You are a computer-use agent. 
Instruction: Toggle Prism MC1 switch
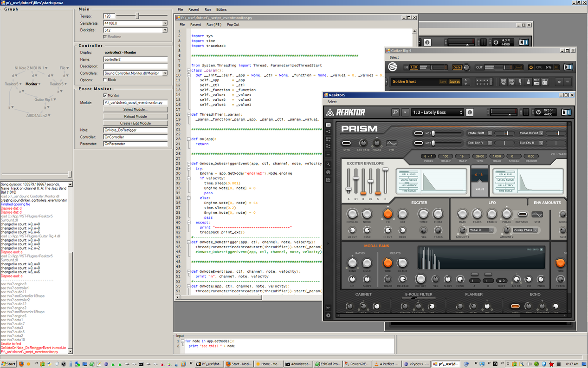pyautogui.click(x=418, y=133)
